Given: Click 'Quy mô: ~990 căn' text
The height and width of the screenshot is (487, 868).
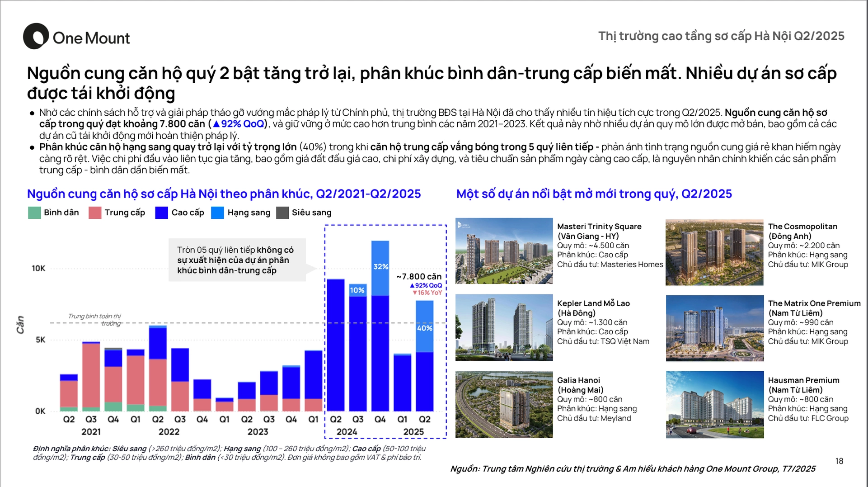Looking at the screenshot, I should pyautogui.click(x=801, y=322).
